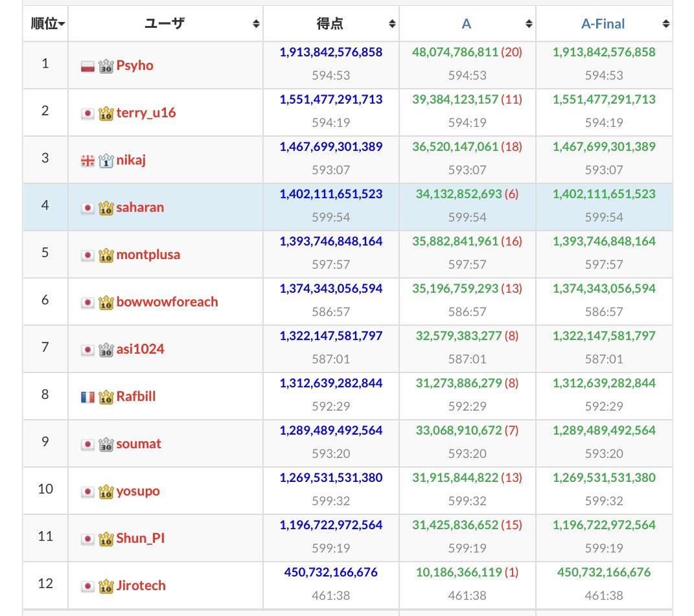This screenshot has width=694, height=616.
Task: Click submission time 461:38 under A
Action: click(x=467, y=596)
